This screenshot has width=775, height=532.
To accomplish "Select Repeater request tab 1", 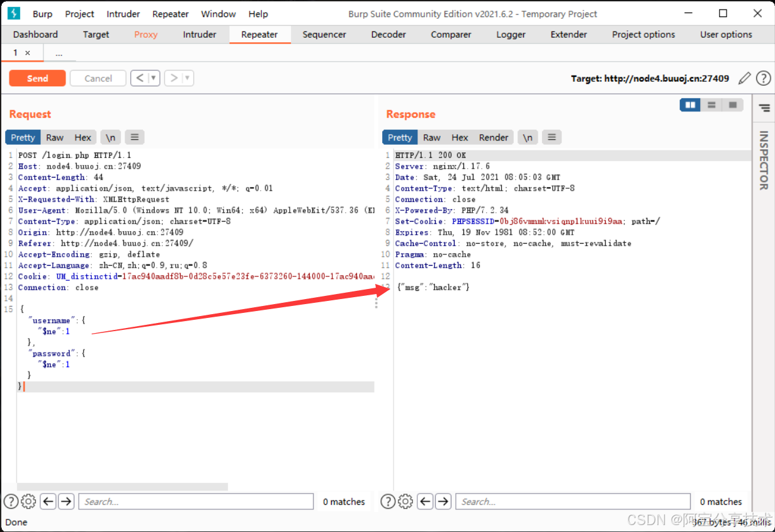I will (x=16, y=53).
